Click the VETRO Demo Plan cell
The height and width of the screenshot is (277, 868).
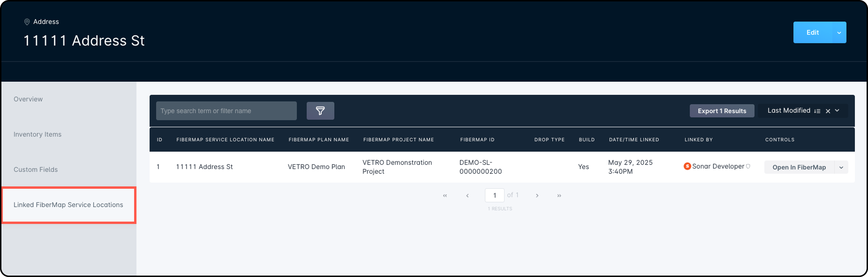click(317, 167)
